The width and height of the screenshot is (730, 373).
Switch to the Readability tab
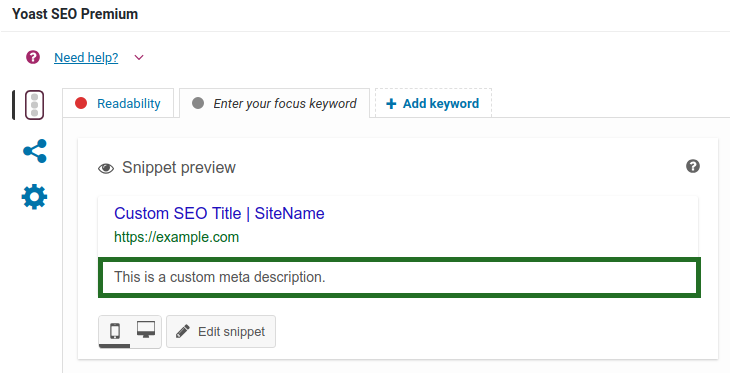[118, 103]
